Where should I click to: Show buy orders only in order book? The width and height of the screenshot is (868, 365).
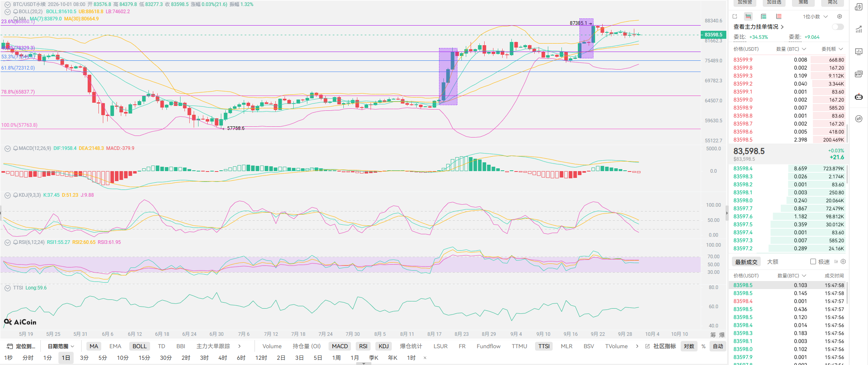[764, 16]
